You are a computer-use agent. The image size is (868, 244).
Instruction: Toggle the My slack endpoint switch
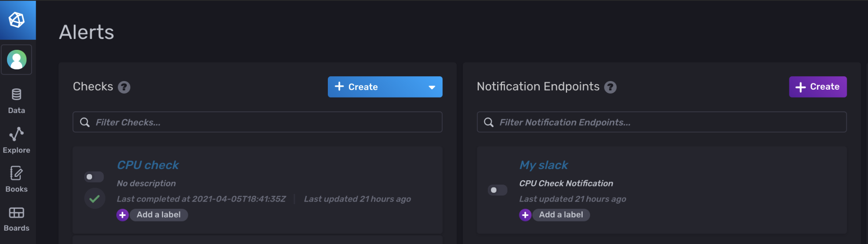(498, 190)
